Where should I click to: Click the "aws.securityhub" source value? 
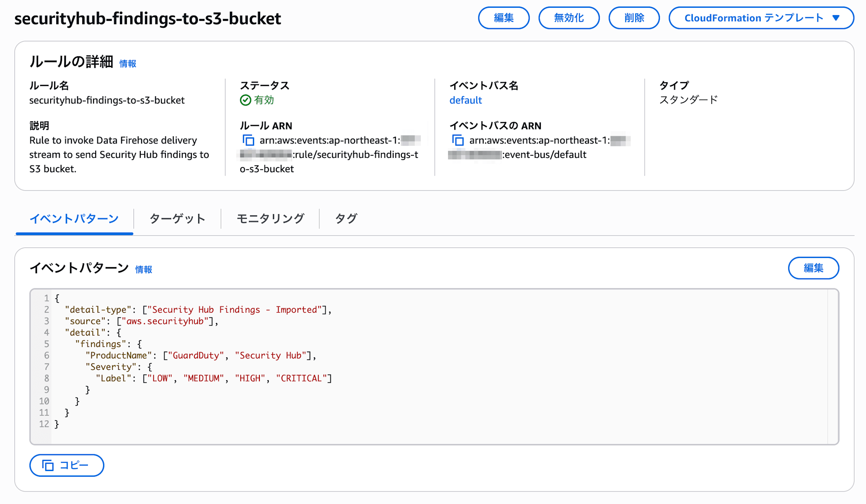pos(168,321)
